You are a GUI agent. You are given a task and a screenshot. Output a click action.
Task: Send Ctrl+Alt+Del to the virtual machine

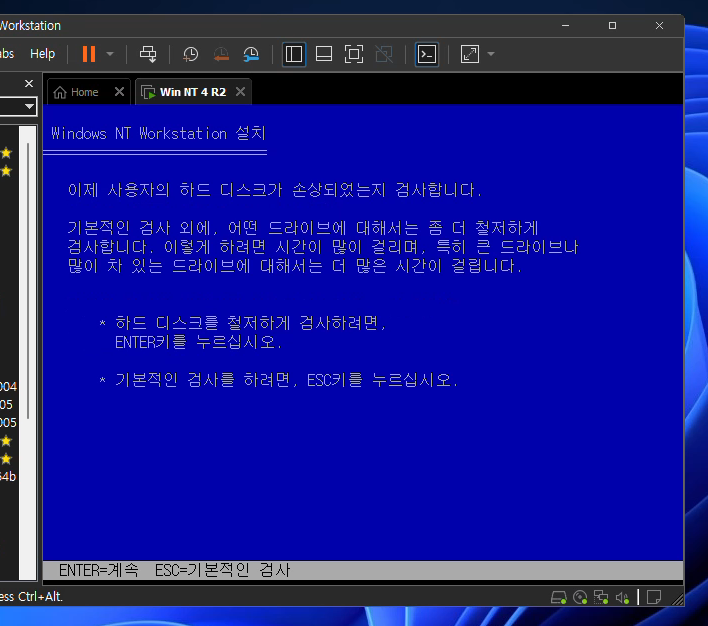point(148,54)
